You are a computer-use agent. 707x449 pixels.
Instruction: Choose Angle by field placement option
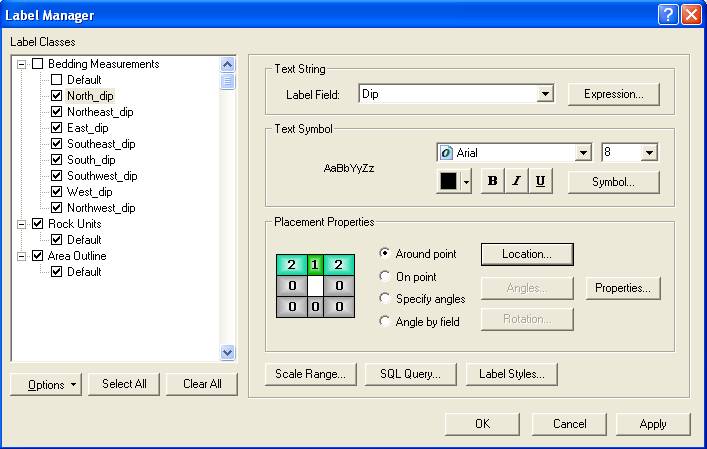click(x=386, y=321)
